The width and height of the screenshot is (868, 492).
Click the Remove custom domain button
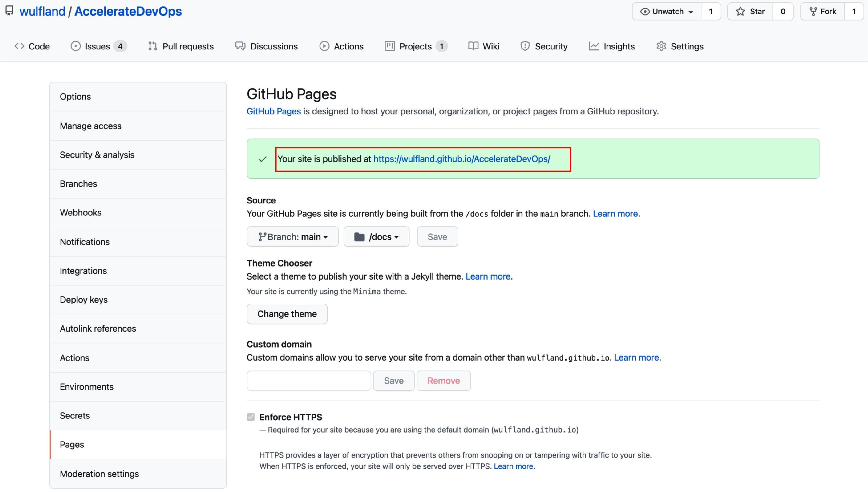443,380
